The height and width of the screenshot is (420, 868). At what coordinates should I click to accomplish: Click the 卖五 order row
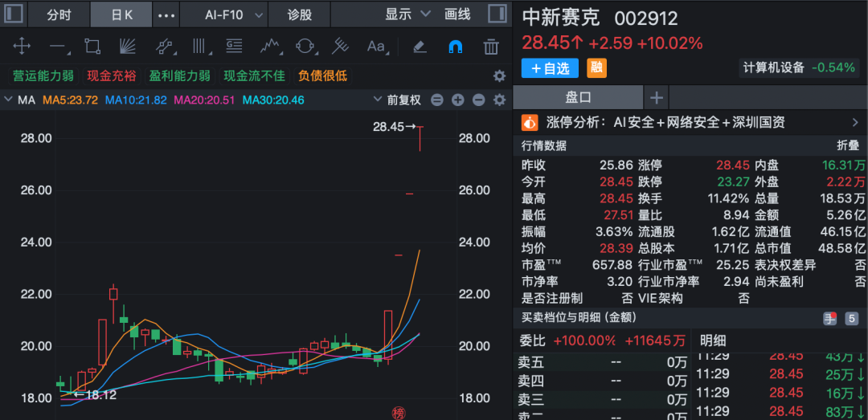pyautogui.click(x=602, y=363)
